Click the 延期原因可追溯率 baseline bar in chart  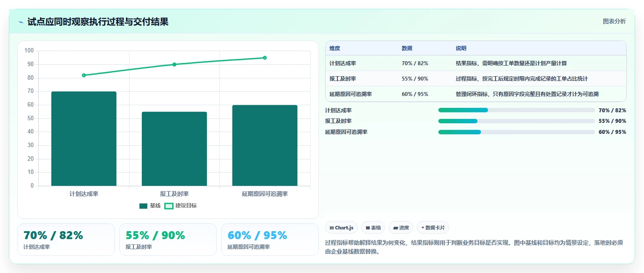coord(265,145)
